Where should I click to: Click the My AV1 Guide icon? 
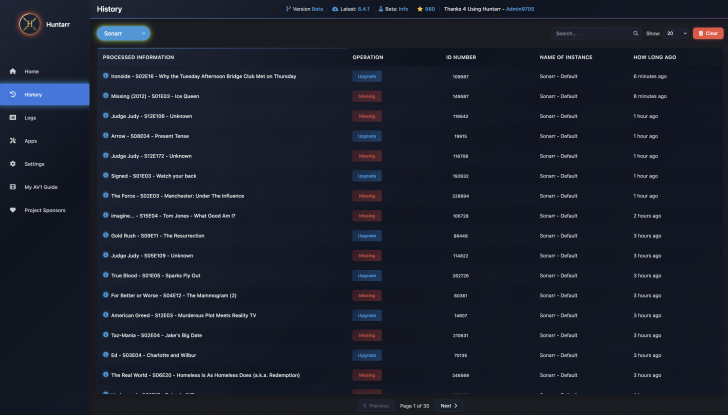click(13, 187)
